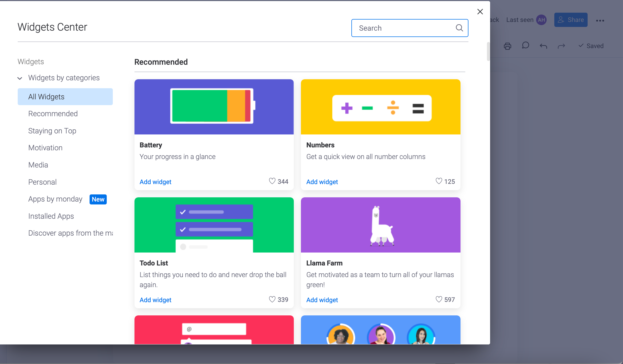
Task: Open the print icon above Saved
Action: (507, 46)
